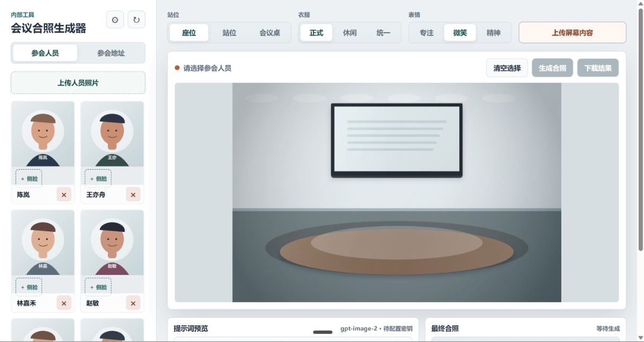Add side face photo for 赵敏
The image size is (644, 342).
click(98, 287)
